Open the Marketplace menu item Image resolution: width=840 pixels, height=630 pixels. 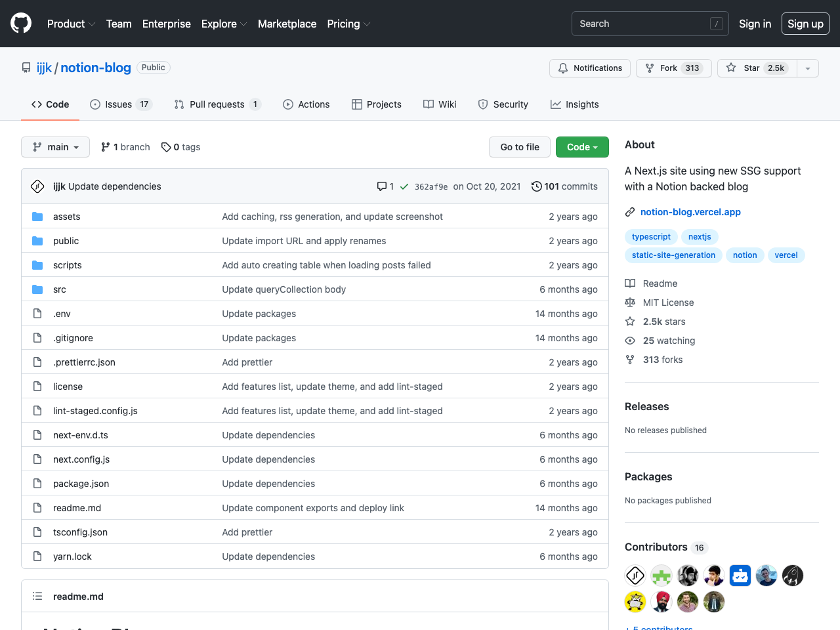coord(287,24)
